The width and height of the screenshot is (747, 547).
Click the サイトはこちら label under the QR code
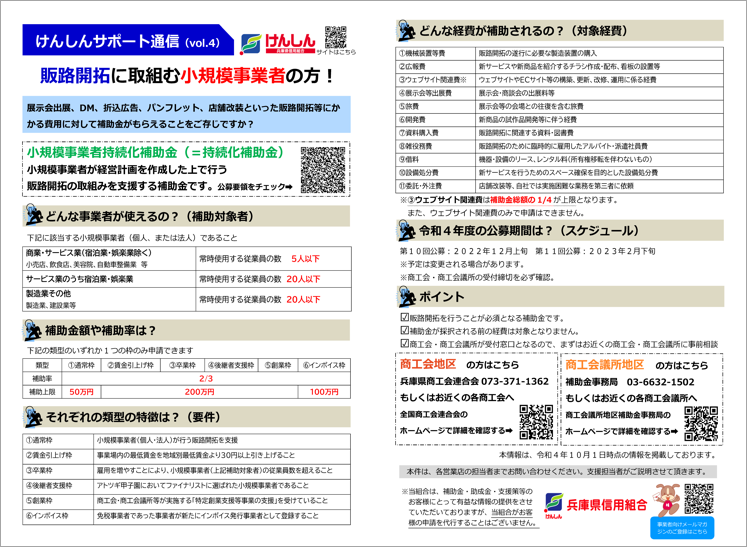[x=336, y=52]
